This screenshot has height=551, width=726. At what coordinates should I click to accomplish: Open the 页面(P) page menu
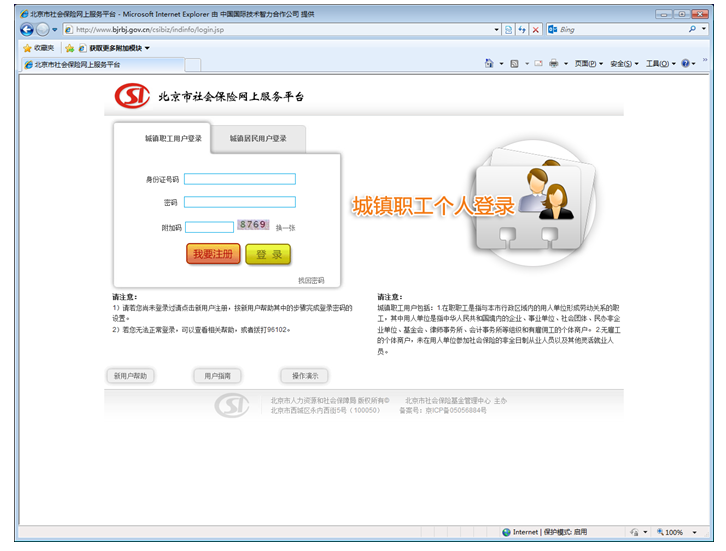[588, 64]
